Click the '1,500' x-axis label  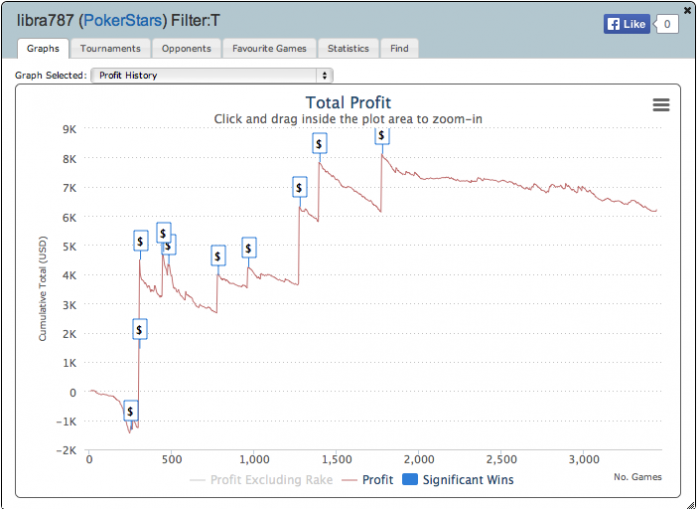pos(337,459)
